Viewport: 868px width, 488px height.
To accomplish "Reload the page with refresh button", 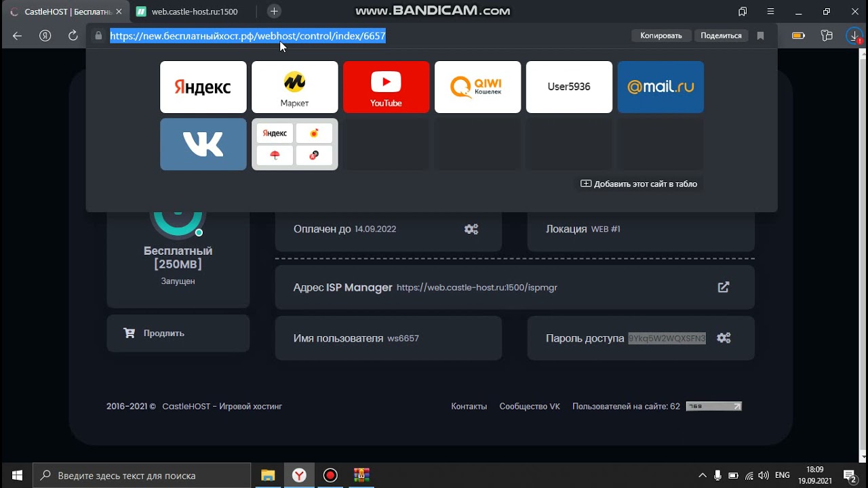I will pos(73,36).
